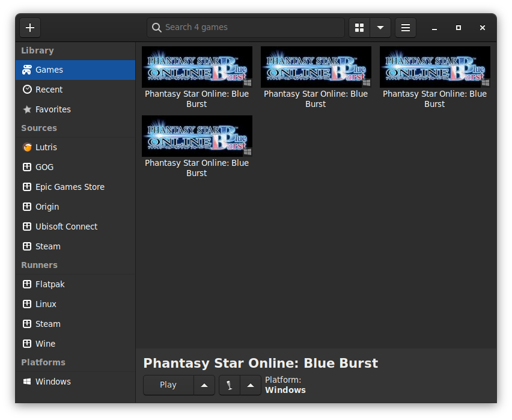Click the wine glass runner button
512x420 pixels.
(230, 385)
